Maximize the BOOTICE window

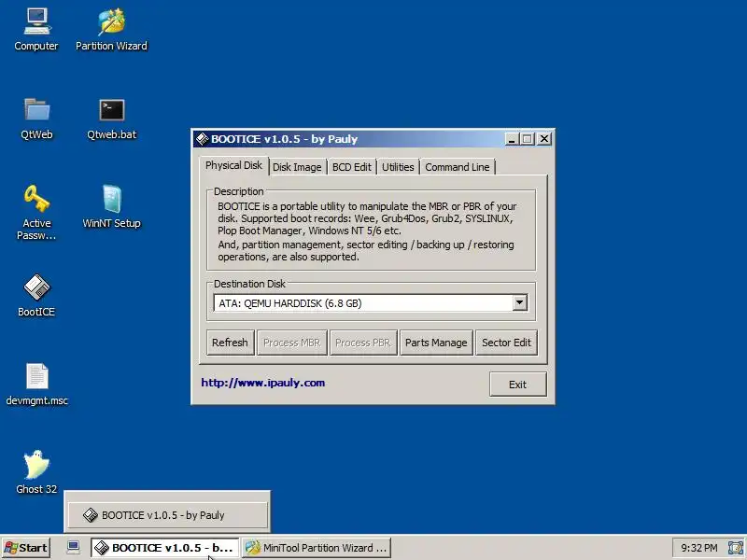528,139
